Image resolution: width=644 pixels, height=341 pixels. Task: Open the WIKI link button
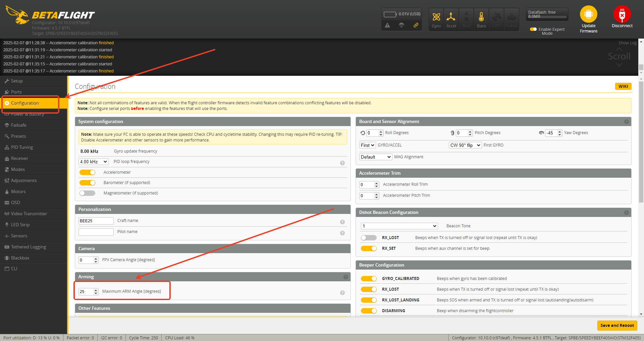click(x=623, y=87)
